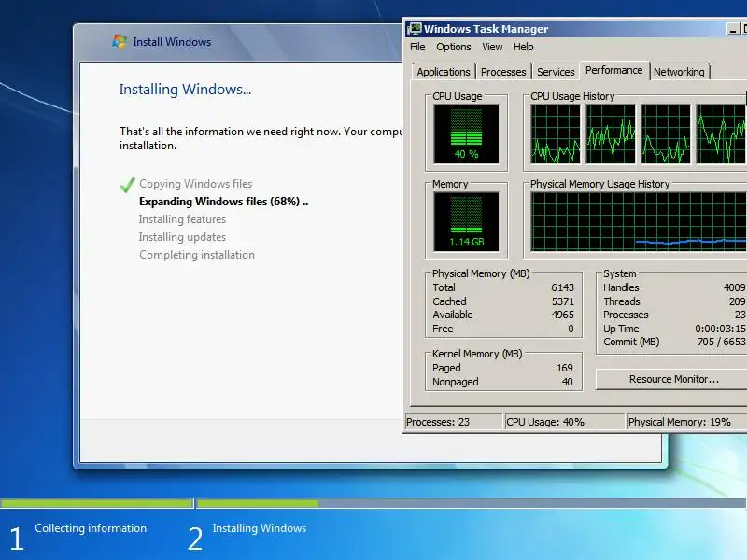Click the Completing installation step
The image size is (747, 560).
[197, 255]
